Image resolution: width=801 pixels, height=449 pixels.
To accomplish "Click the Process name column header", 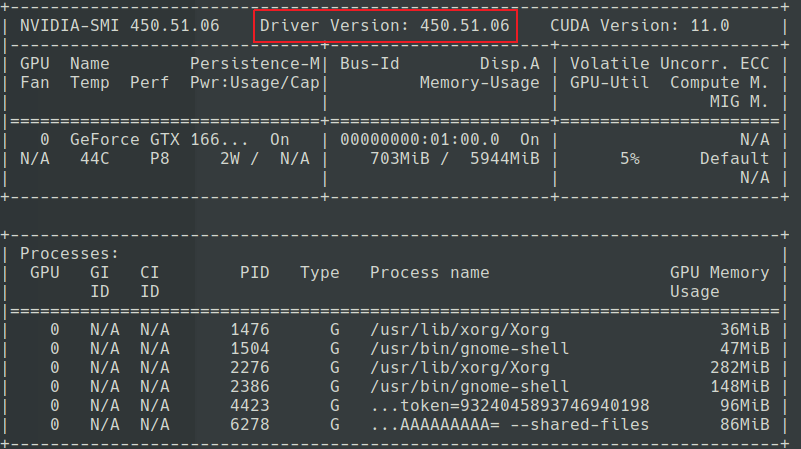I will click(x=430, y=272).
